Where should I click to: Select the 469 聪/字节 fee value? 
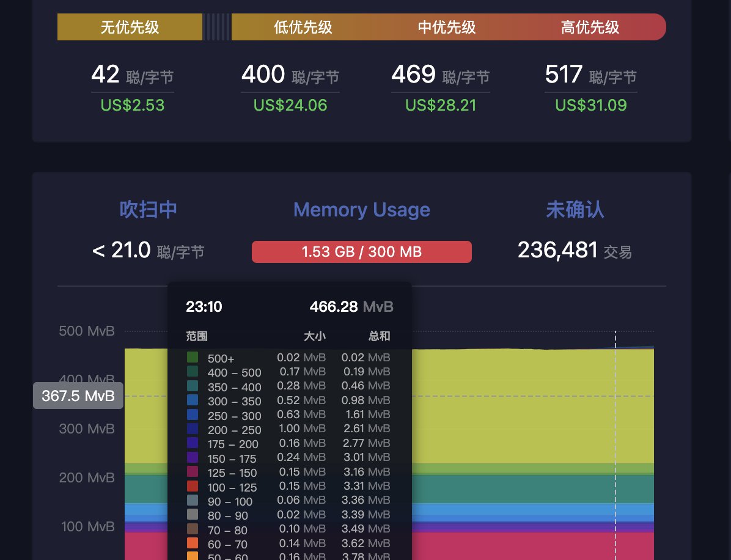[441, 75]
